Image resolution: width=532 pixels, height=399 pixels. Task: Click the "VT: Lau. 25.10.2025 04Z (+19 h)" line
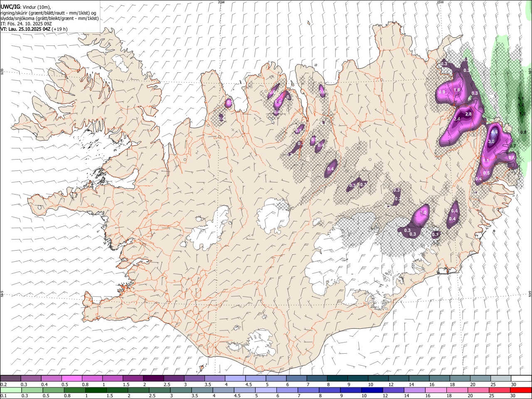[34, 29]
